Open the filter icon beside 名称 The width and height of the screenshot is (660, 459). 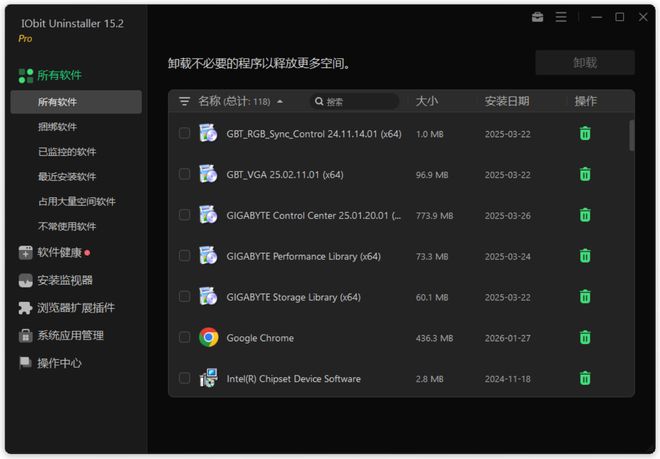[x=184, y=101]
